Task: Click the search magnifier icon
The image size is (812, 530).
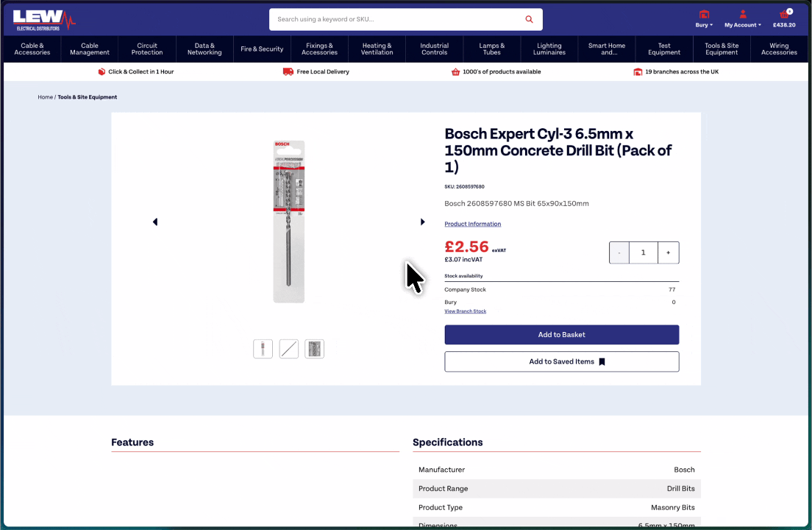Action: click(529, 20)
